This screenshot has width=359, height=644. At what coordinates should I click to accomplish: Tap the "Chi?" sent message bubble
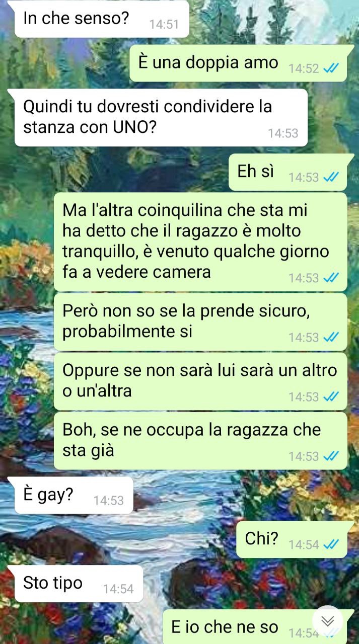[292, 539]
